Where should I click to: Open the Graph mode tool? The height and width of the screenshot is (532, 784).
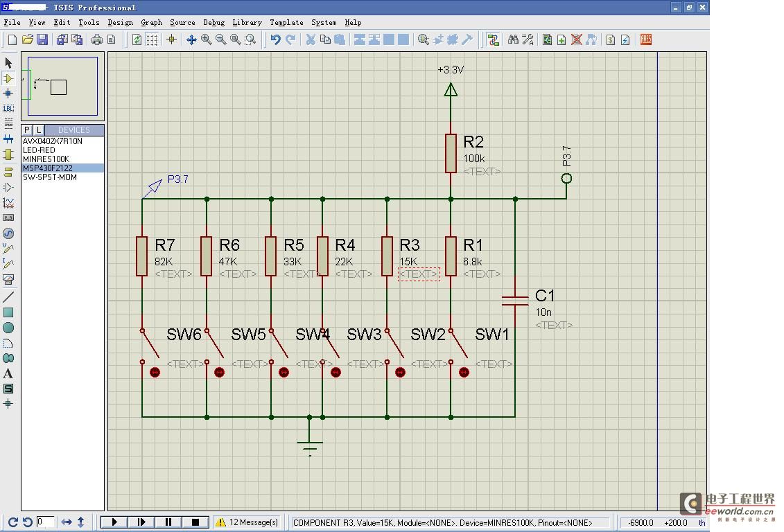click(8, 203)
